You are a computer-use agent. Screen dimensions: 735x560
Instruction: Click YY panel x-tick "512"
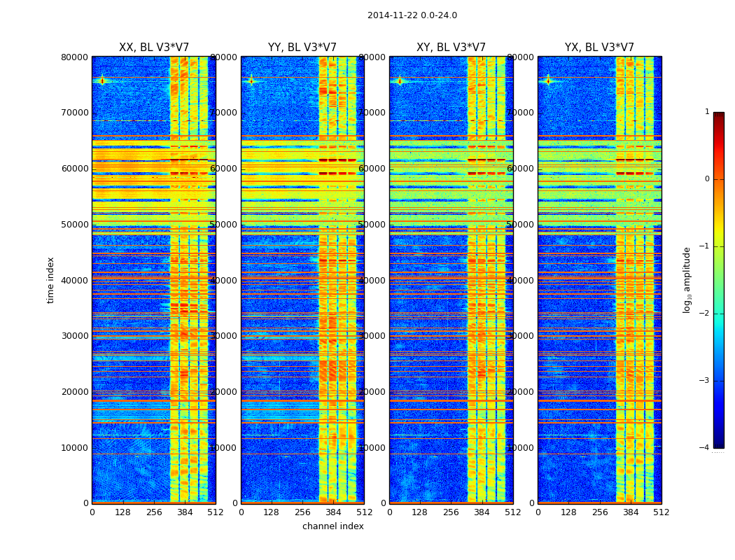coord(364,512)
